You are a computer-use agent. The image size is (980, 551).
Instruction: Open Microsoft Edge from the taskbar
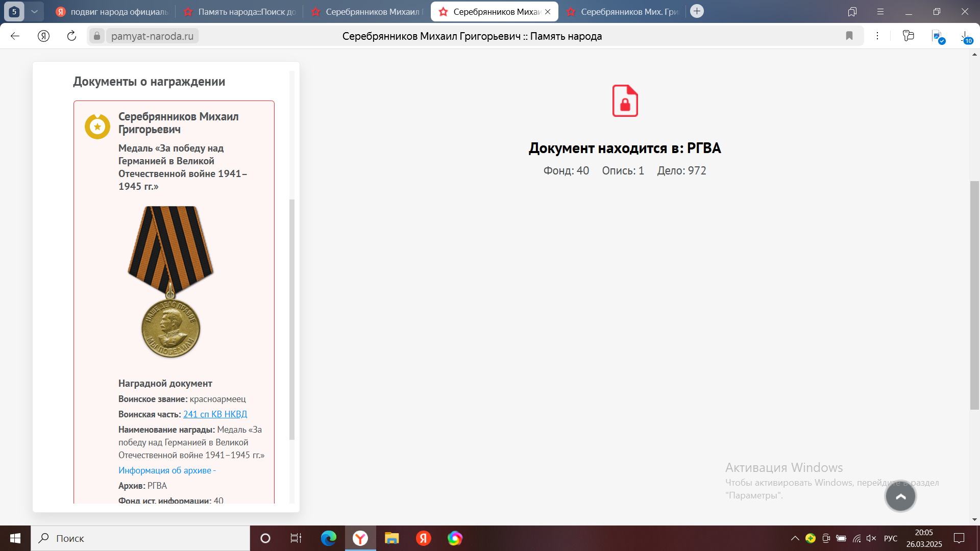point(328,538)
